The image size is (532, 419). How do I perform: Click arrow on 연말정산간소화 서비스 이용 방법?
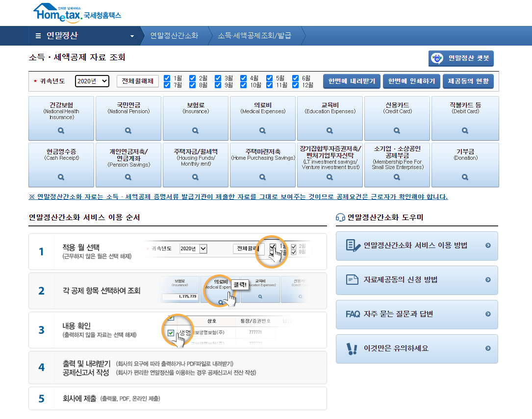[488, 246]
